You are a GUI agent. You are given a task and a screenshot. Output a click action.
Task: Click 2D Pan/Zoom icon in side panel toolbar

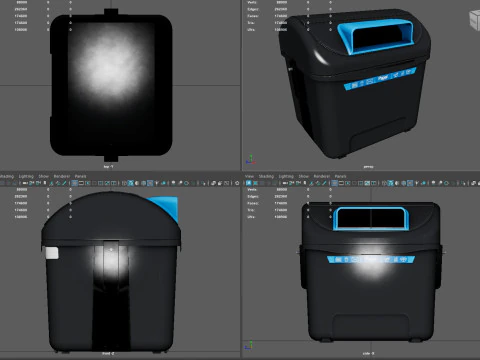[x=318, y=183]
